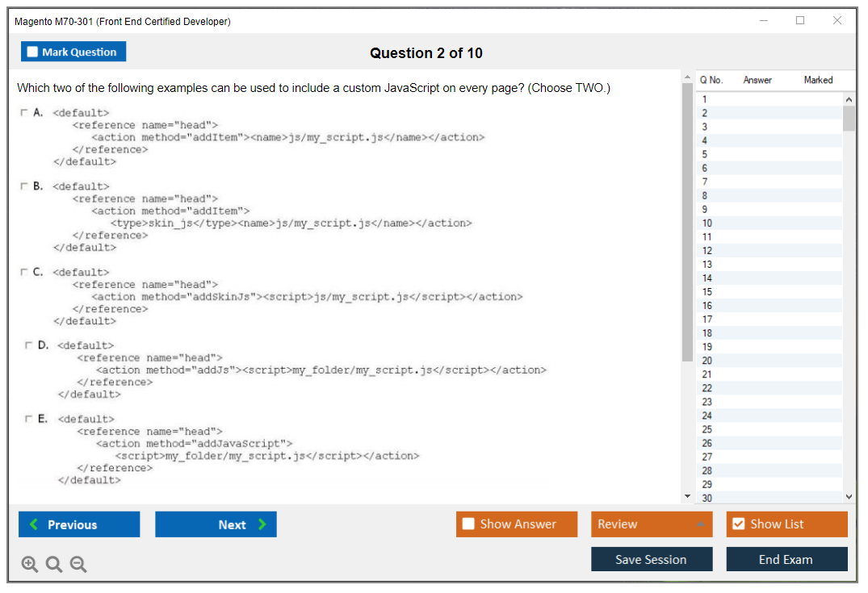Expand the Review dropdown menu
868x593 pixels.
[652, 524]
